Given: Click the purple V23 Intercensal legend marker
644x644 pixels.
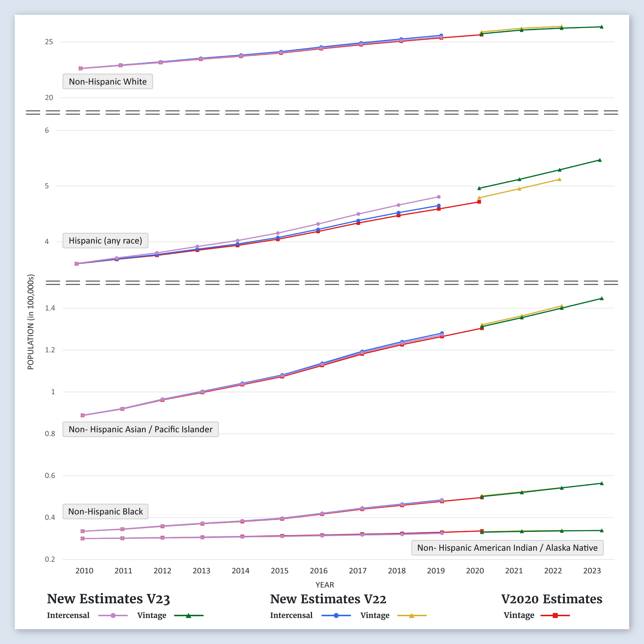Looking at the screenshot, I should (x=113, y=616).
